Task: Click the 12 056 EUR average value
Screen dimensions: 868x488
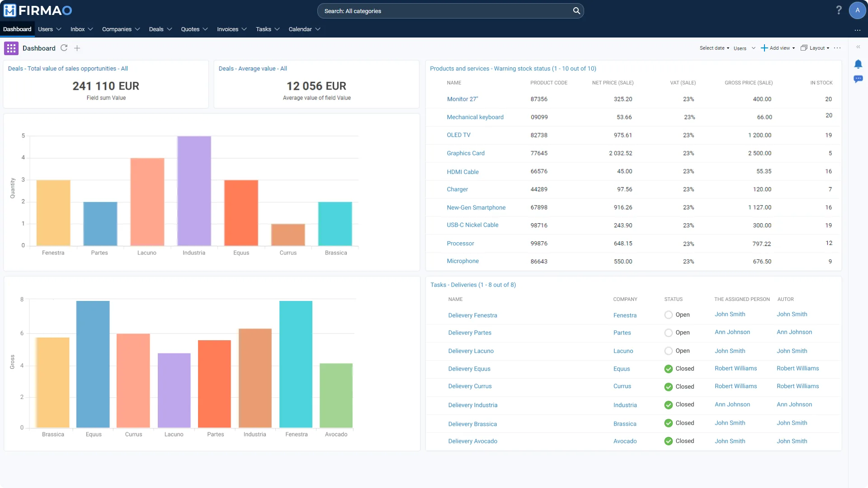Action: [316, 86]
